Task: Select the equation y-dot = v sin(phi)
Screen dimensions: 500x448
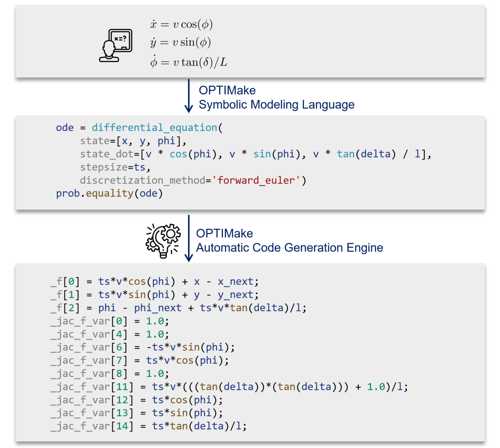Action: [x=180, y=42]
